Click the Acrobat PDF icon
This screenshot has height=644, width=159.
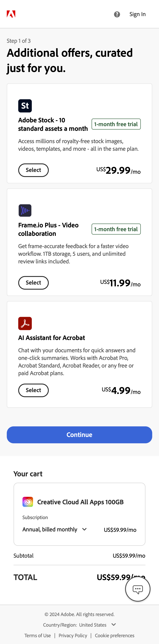click(x=25, y=323)
